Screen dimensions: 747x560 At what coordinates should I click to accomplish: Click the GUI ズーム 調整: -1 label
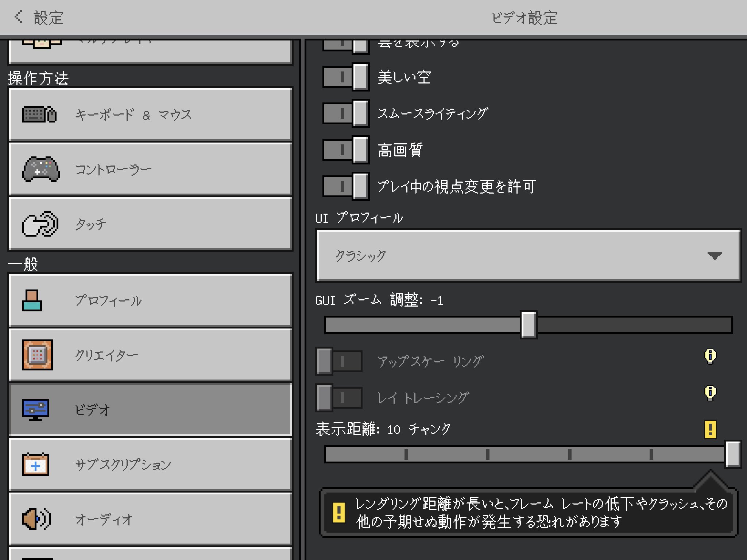coord(379,300)
